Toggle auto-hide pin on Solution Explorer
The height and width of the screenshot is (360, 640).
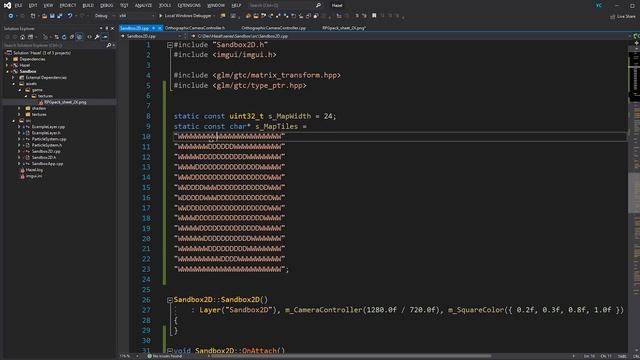click(107, 29)
